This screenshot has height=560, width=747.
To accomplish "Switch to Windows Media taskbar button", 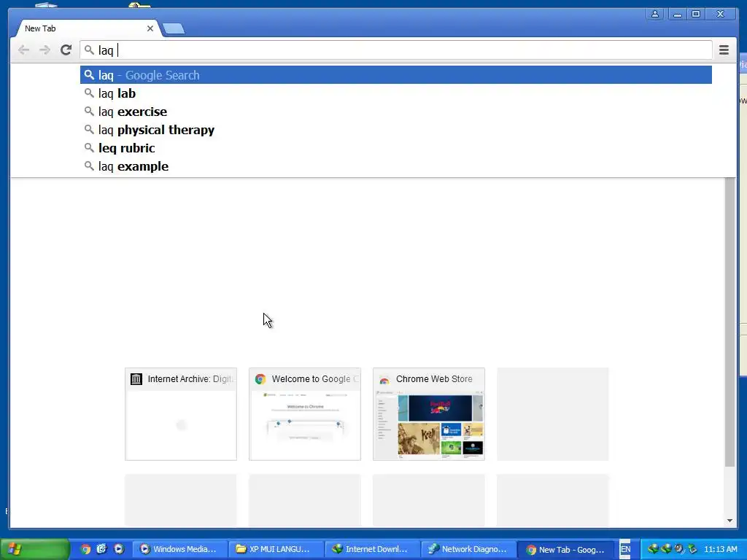I will point(179,549).
